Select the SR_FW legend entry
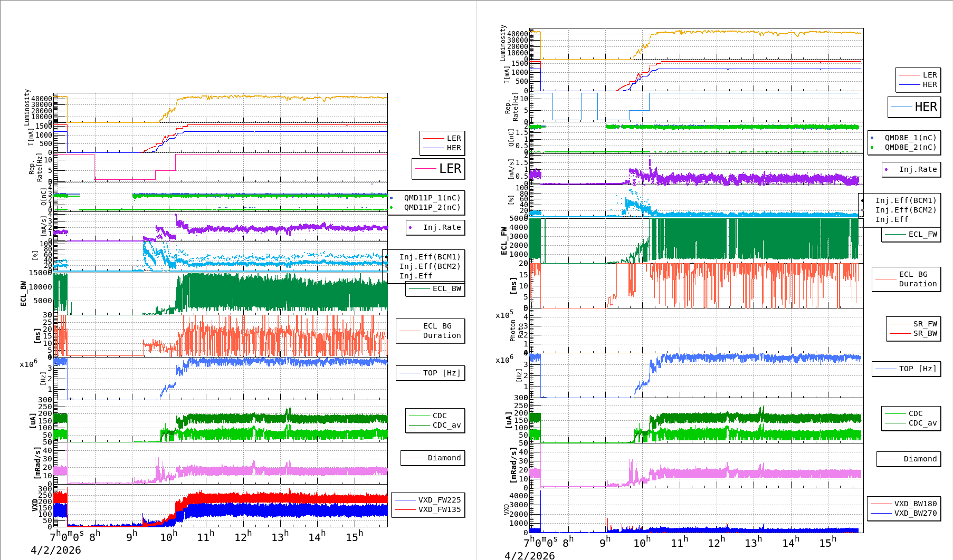The height and width of the screenshot is (560, 953). click(925, 324)
